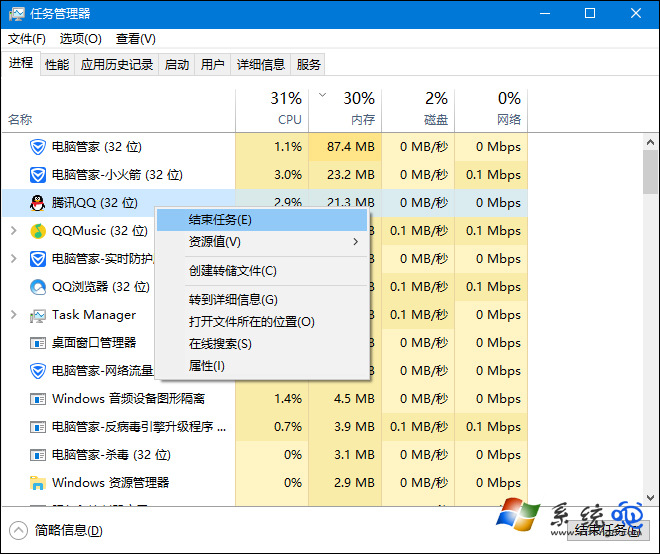Collapse details via 简略信息 arrow button
The height and width of the screenshot is (554, 660).
(18, 530)
